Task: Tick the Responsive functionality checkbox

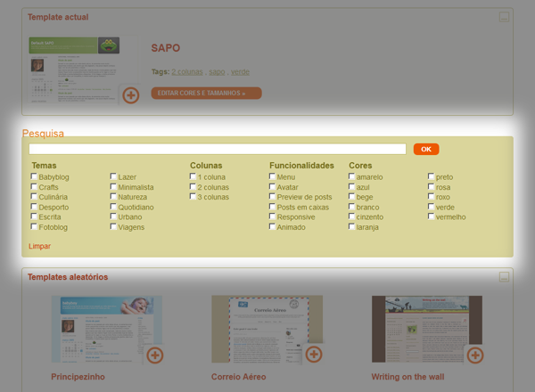Action: tap(273, 216)
